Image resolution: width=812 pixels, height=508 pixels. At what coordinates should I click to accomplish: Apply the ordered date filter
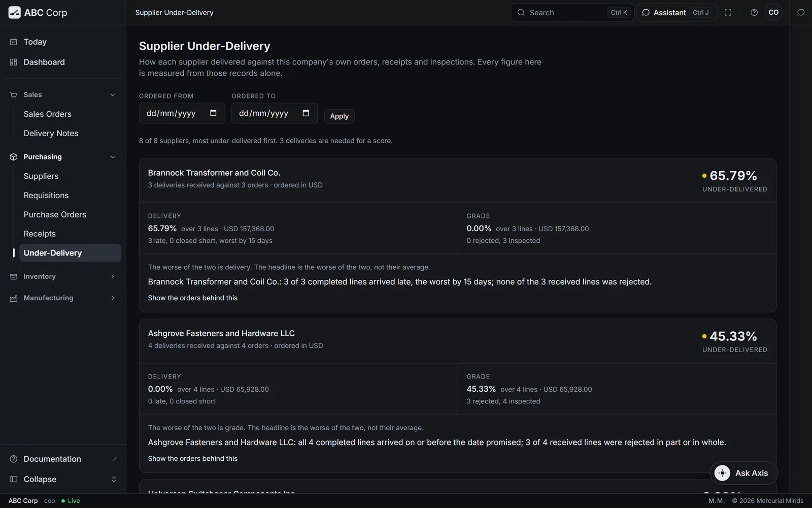click(x=339, y=116)
